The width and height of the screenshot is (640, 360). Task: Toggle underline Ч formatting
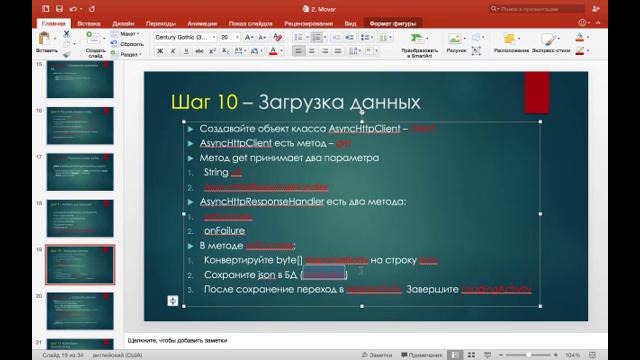point(186,51)
